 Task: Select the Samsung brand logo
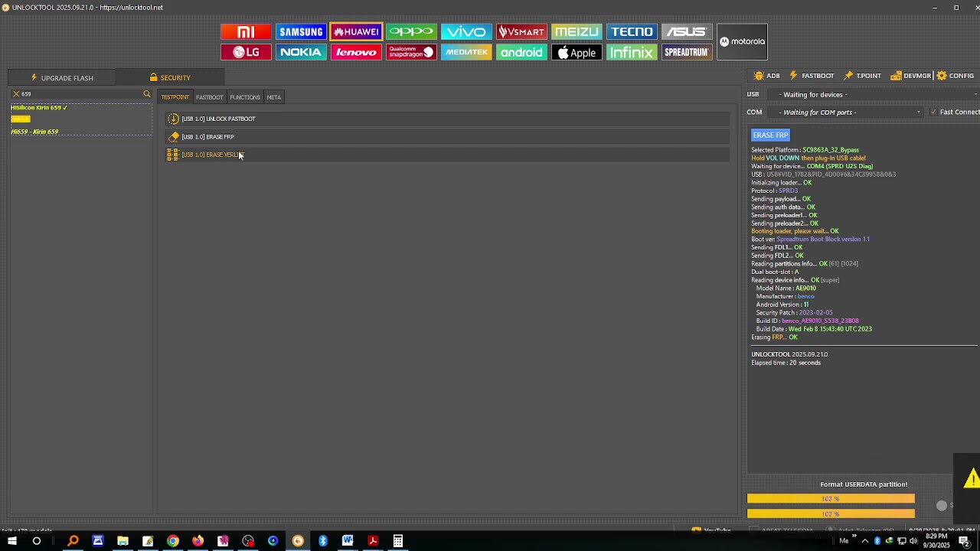click(x=301, y=31)
